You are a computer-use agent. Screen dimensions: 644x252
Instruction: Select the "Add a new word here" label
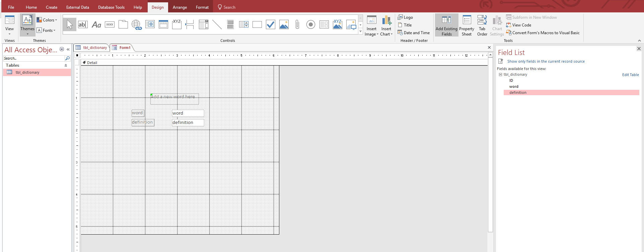click(174, 99)
